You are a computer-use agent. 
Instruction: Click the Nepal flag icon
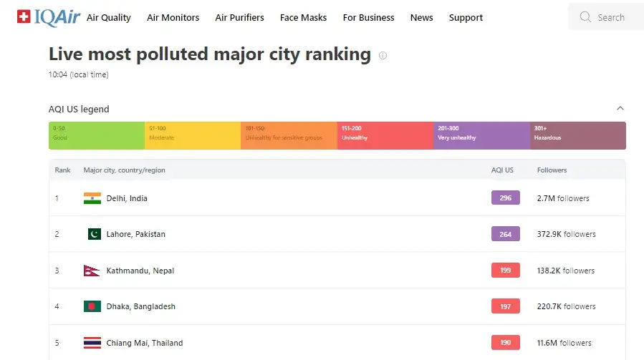pos(92,271)
